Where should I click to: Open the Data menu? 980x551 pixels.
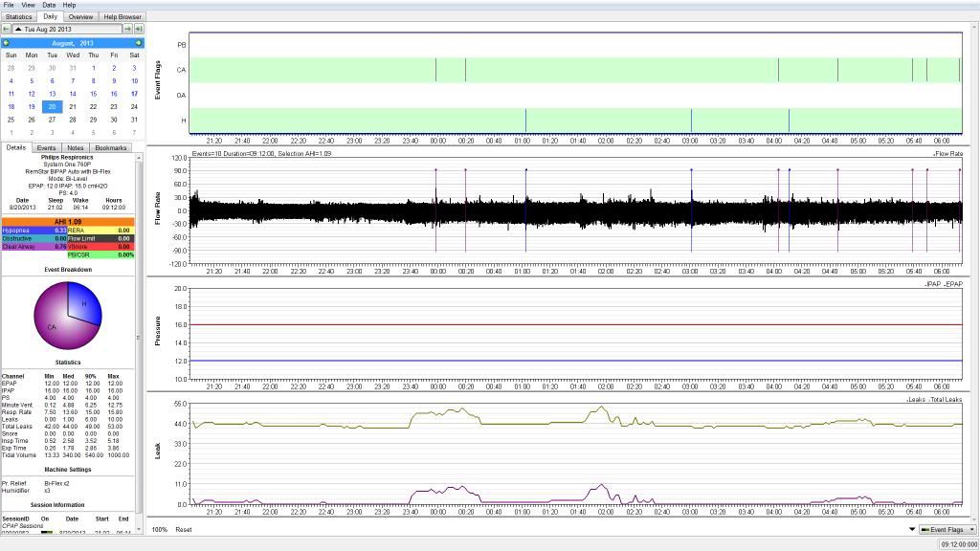point(49,5)
